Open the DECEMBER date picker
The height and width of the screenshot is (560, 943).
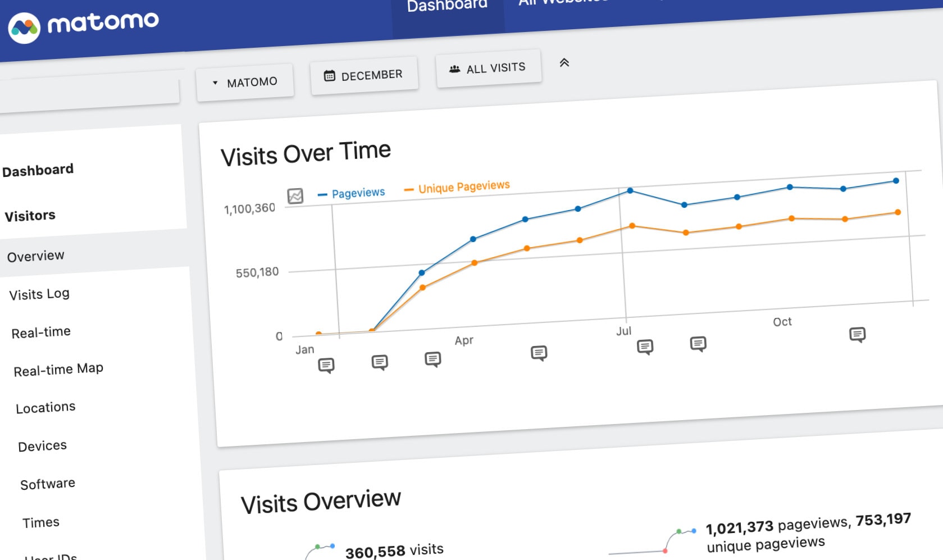point(364,75)
